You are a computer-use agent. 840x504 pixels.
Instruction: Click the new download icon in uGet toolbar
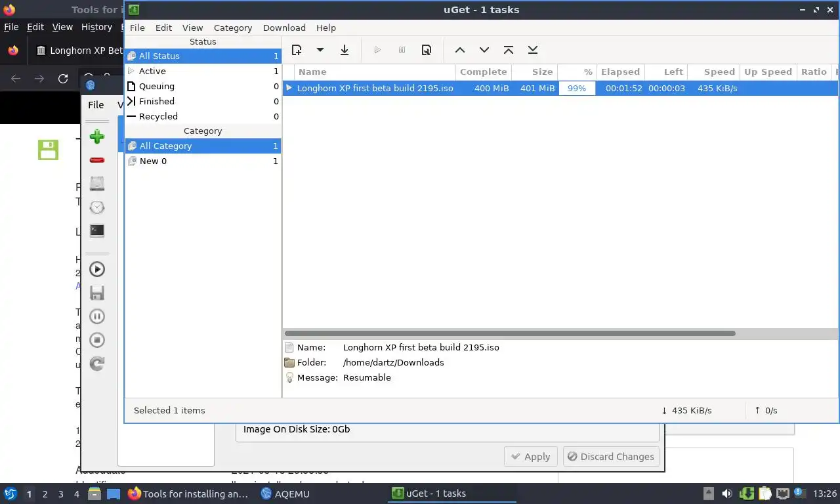[x=297, y=50]
